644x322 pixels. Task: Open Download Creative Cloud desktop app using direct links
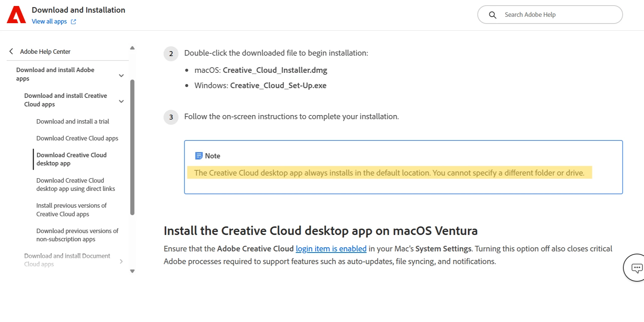coord(75,185)
